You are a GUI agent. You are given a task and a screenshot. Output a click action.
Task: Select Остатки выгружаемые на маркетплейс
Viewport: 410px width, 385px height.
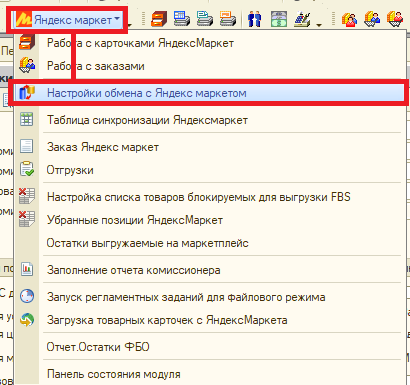click(210, 243)
